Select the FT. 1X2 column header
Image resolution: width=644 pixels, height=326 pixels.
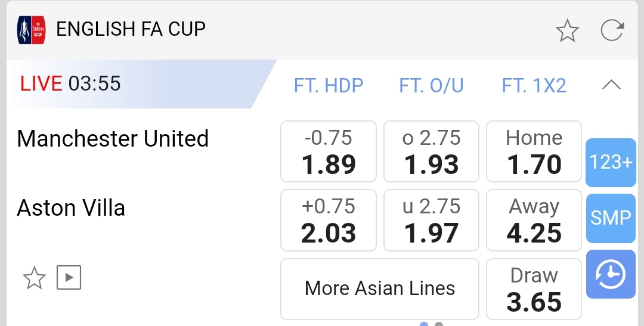pyautogui.click(x=534, y=86)
